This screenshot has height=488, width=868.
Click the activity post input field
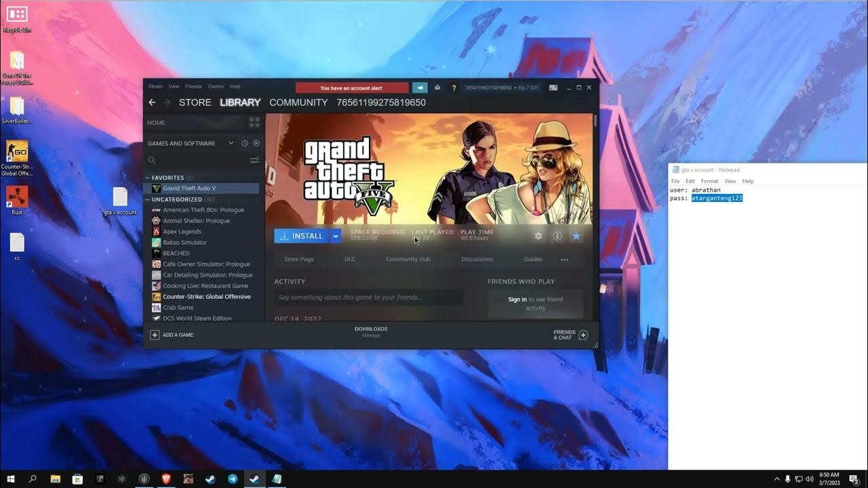point(369,298)
